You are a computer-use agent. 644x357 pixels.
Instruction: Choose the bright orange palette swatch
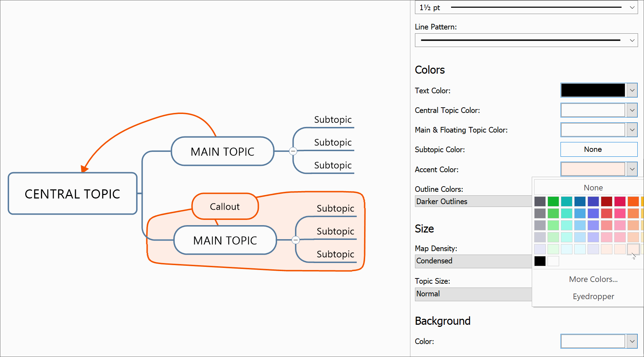tap(633, 201)
